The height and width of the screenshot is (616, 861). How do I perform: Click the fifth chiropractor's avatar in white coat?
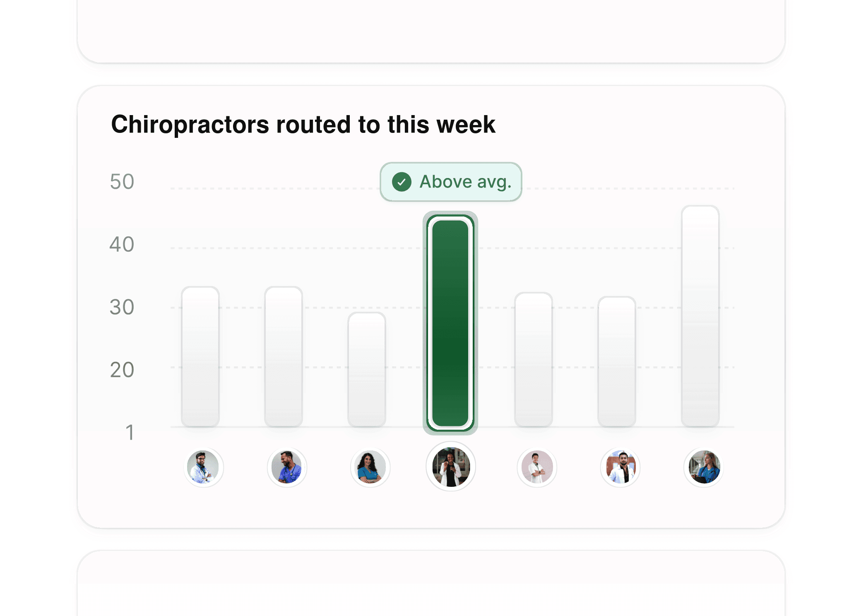[537, 467]
